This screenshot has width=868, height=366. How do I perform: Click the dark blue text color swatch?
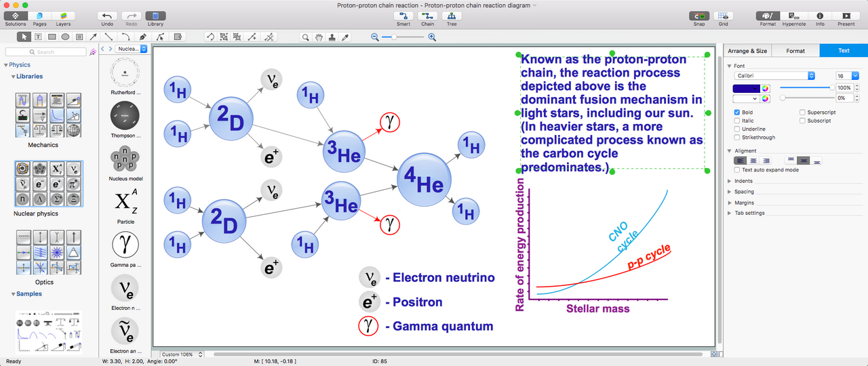click(x=746, y=88)
